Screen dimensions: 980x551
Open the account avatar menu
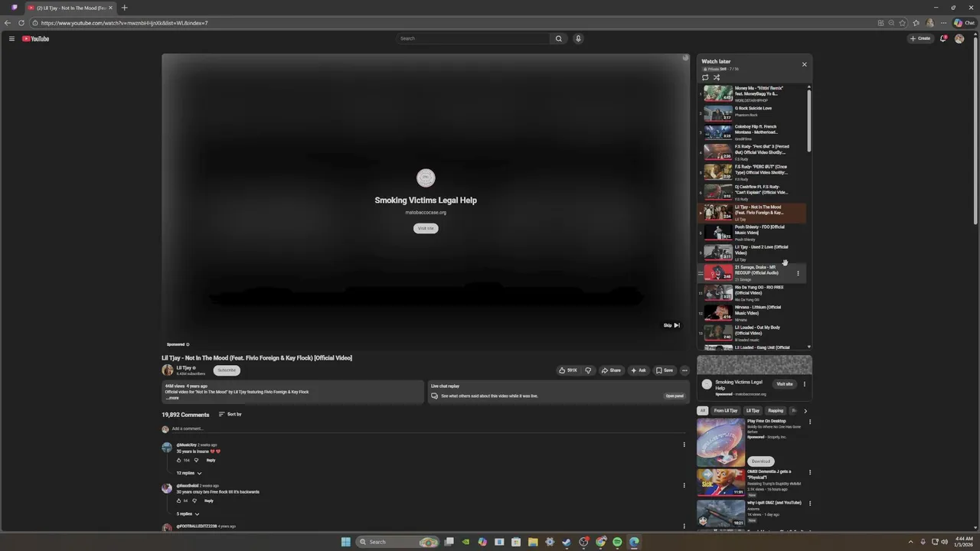point(959,38)
